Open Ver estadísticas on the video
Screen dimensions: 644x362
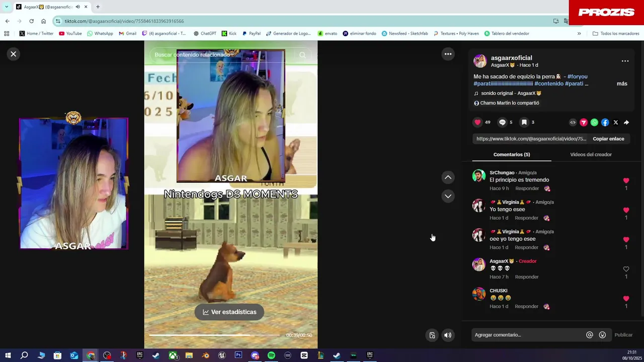pyautogui.click(x=229, y=312)
